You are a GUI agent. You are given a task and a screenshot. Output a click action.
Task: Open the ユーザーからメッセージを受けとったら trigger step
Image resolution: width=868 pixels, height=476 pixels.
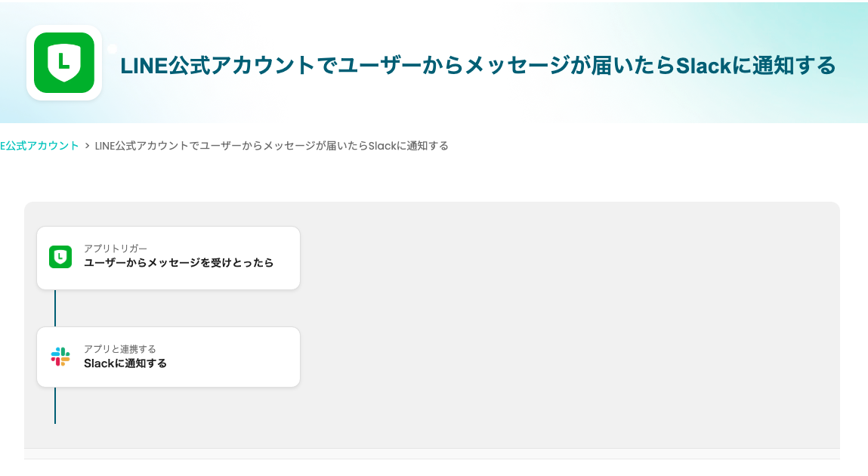178,263
